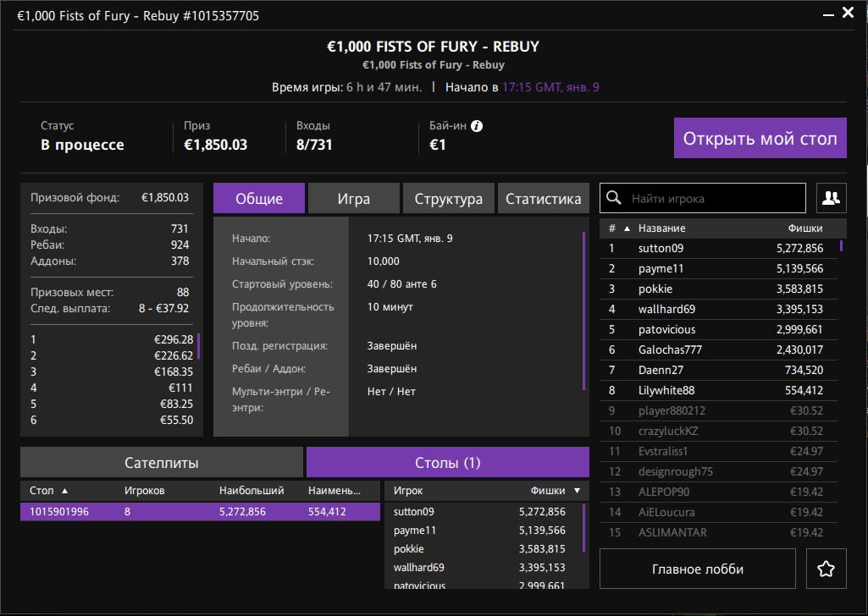Click Начальный стэк value 10,000
Screen dimensions: 868x616
(x=383, y=261)
